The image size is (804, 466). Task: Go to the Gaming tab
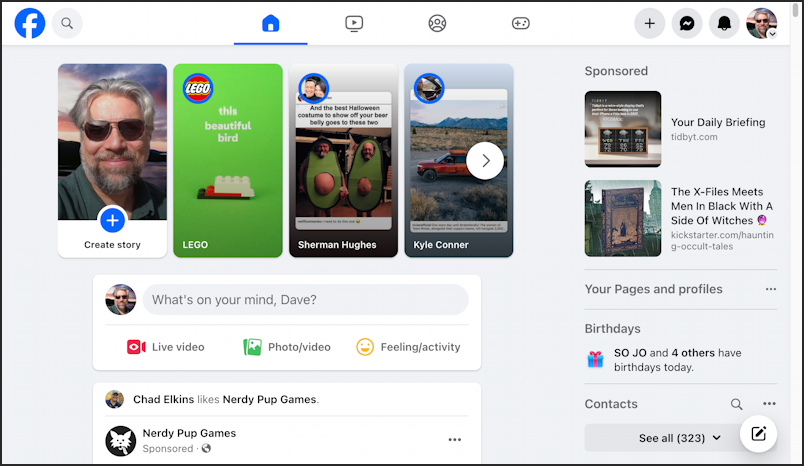[x=520, y=24]
